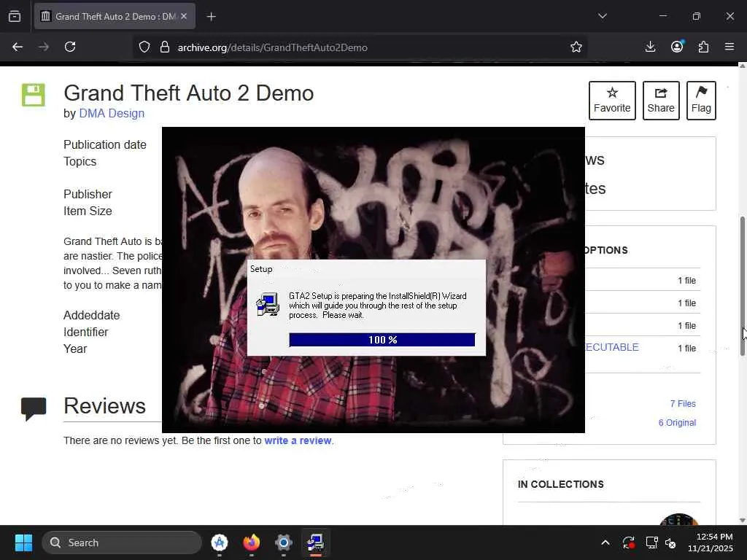
Task: Open the extensions puzzle icon
Action: click(703, 47)
